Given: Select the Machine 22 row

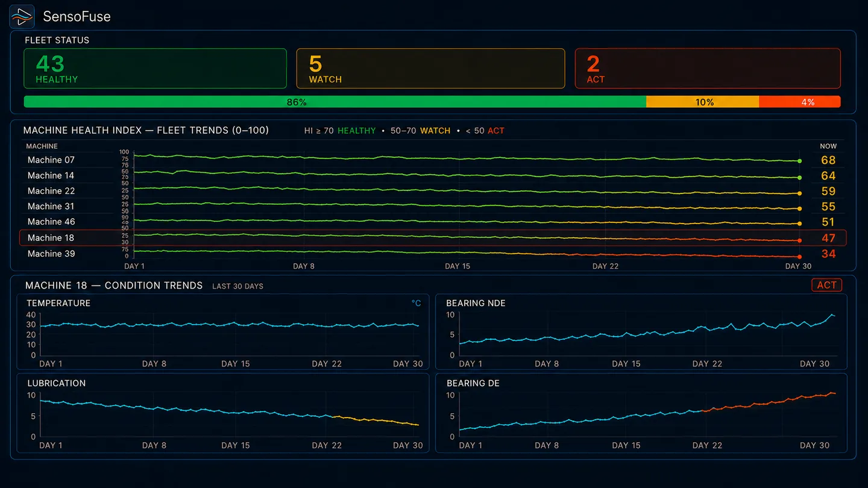Looking at the screenshot, I should click(433, 191).
